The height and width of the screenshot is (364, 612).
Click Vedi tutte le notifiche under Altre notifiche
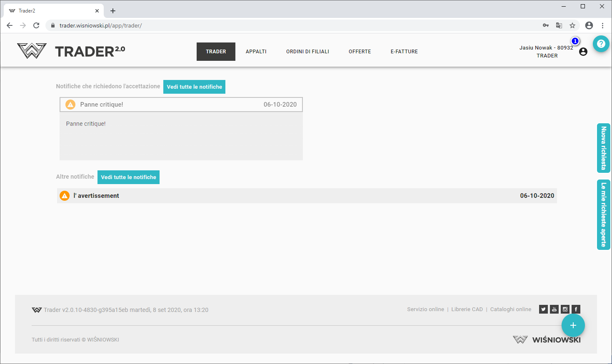click(x=128, y=177)
